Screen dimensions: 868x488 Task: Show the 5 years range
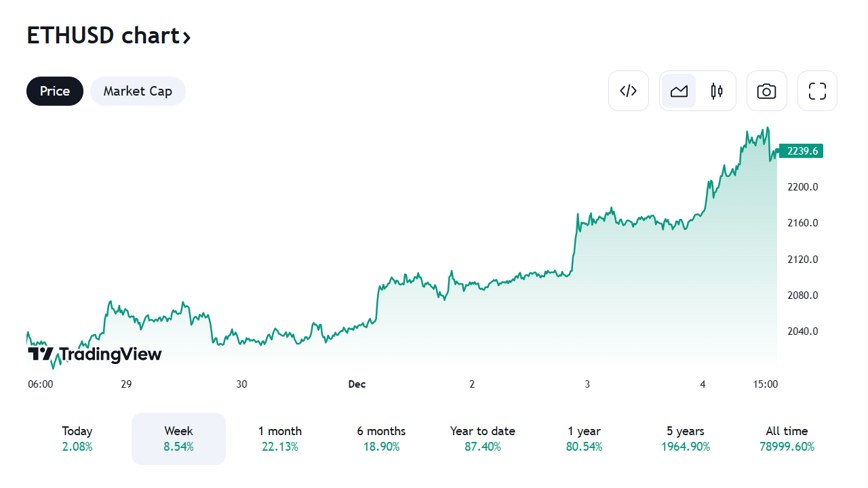pos(686,439)
